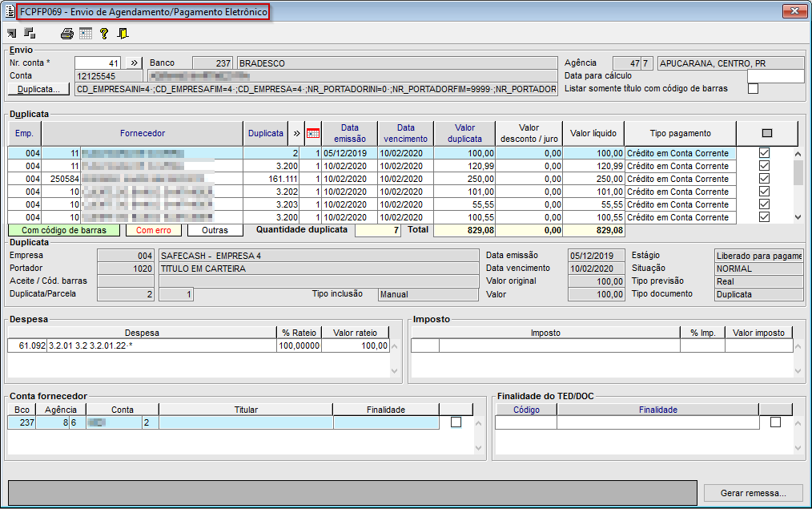Click the Total value 829,08 under Valor líquido

coord(593,230)
